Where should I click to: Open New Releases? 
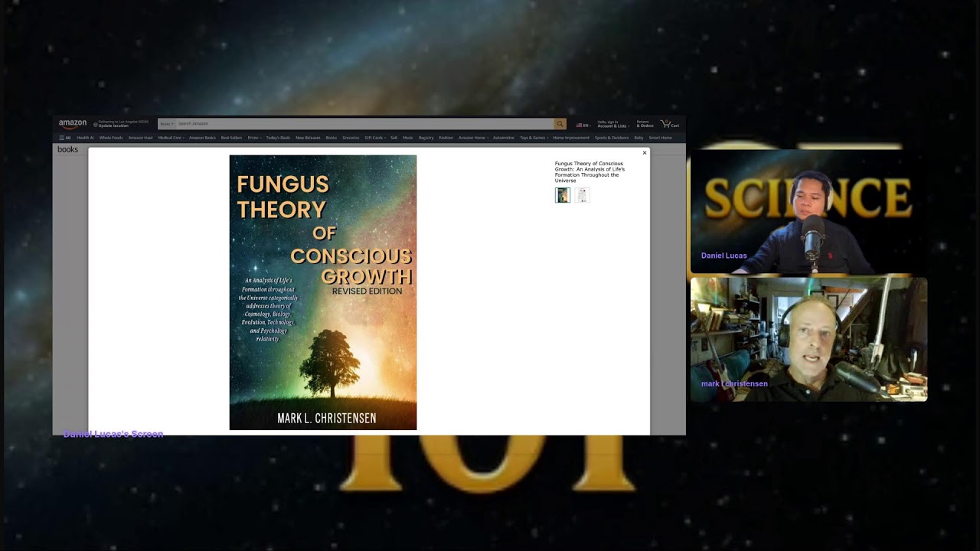pyautogui.click(x=308, y=138)
